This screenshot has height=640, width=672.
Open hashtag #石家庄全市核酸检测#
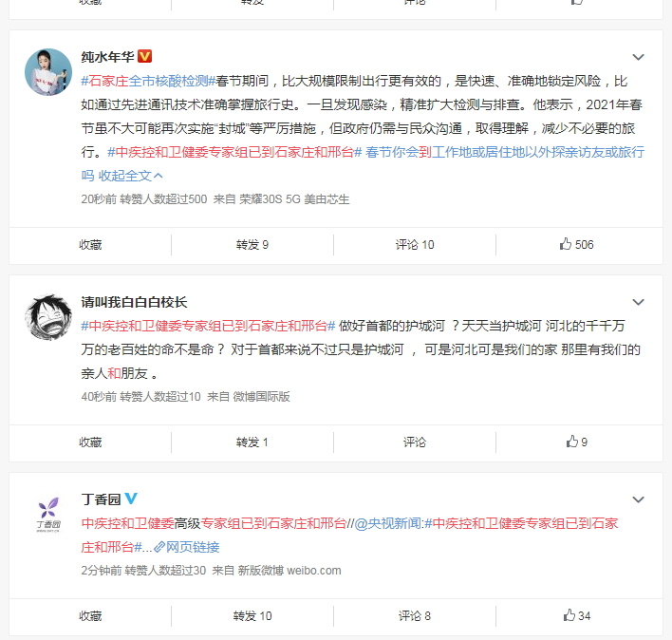148,81
